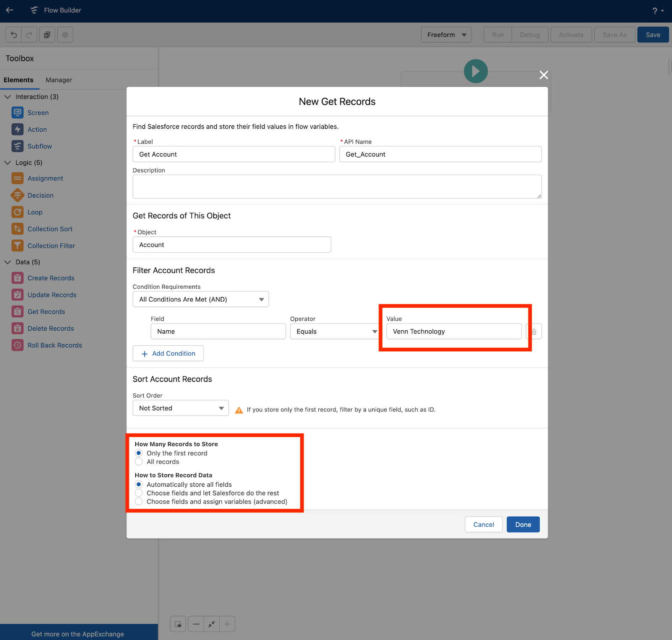
Task: Select the Action element in Toolbox
Action: [x=37, y=129]
